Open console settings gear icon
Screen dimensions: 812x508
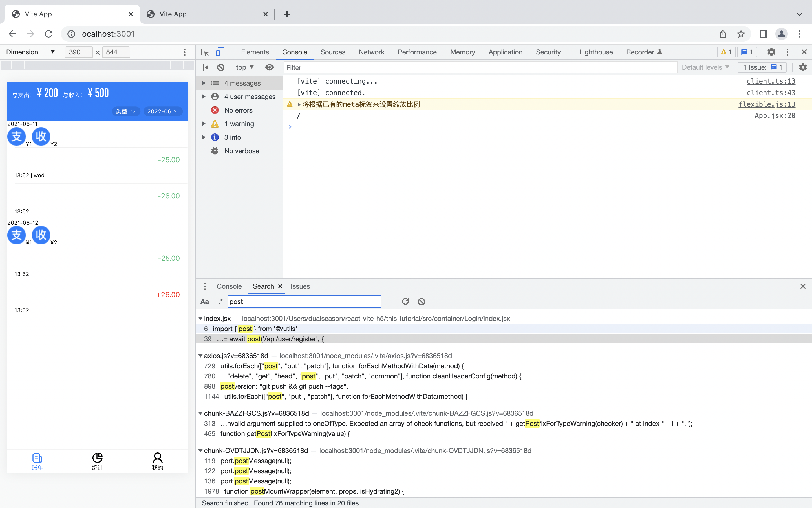click(x=803, y=67)
